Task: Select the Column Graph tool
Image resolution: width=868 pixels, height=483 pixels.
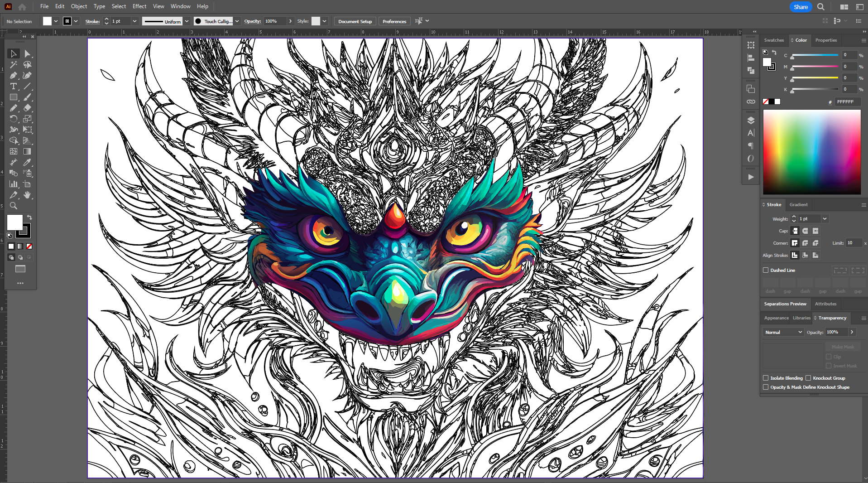Action: (x=14, y=184)
